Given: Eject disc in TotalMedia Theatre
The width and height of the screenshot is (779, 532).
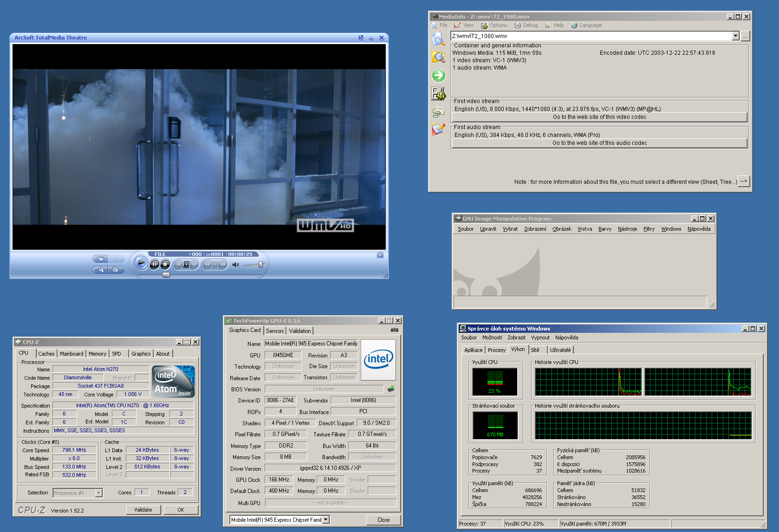Looking at the screenshot, I should [116, 259].
